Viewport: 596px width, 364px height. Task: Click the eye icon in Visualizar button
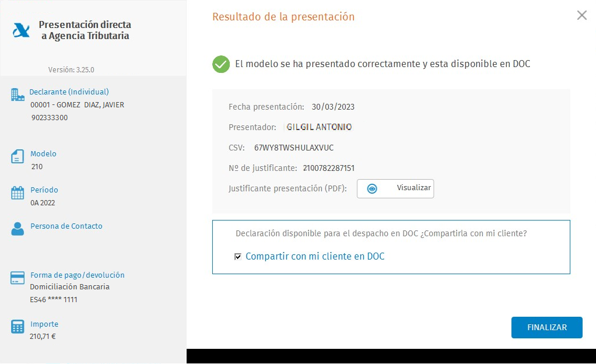pyautogui.click(x=372, y=188)
